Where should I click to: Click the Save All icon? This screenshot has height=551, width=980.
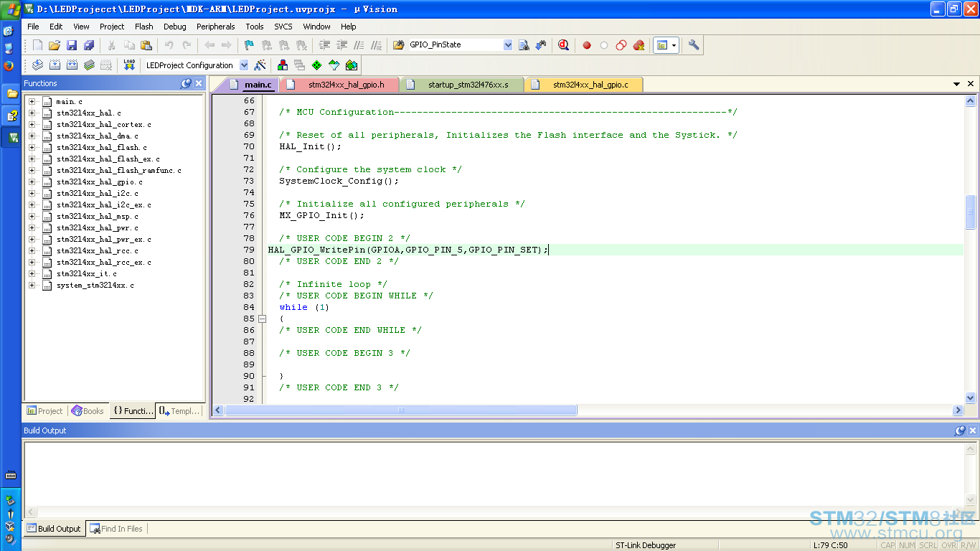click(89, 45)
